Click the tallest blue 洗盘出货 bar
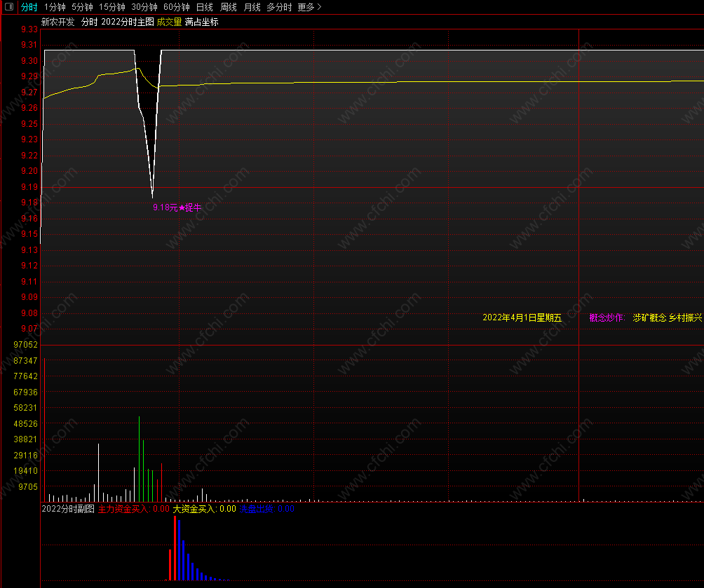The height and width of the screenshot is (588, 704). coord(179,550)
